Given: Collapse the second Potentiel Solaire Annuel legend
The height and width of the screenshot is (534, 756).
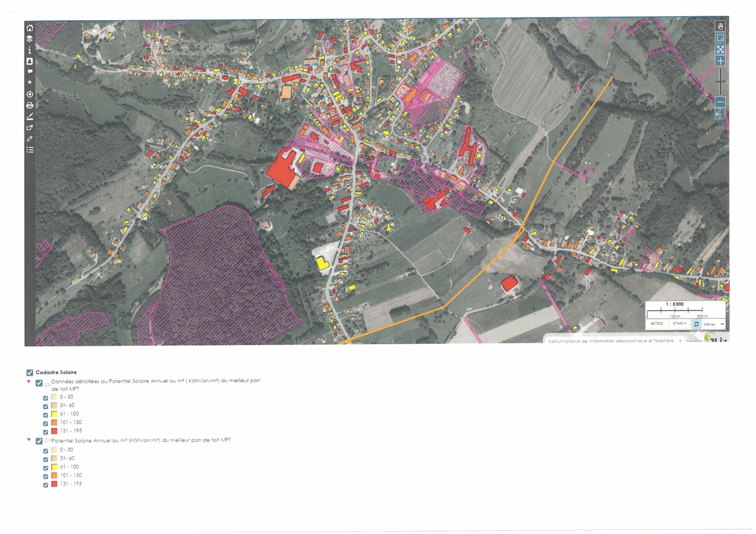Looking at the screenshot, I should click(28, 440).
